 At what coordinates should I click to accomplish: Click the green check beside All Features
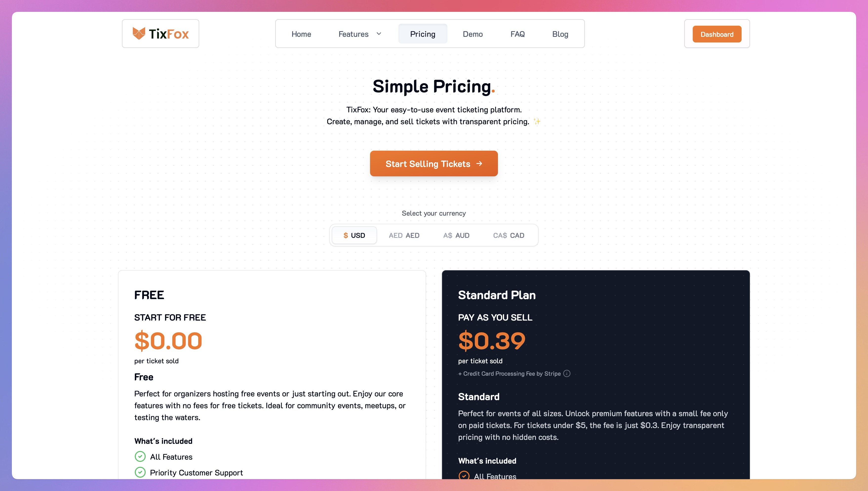point(140,457)
